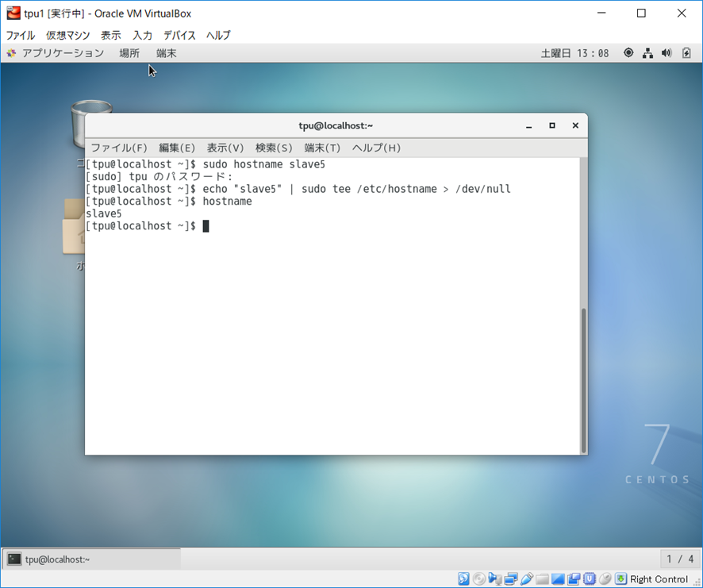This screenshot has width=703, height=588.
Task: Open the 端末 app menu in top panel
Action: 167,53
